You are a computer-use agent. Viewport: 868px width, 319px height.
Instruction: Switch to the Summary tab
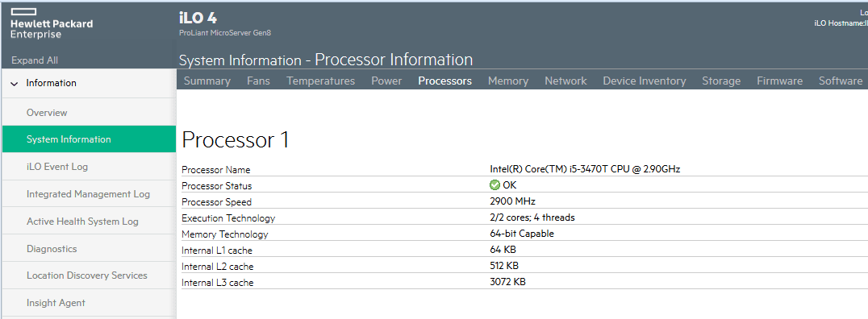pos(207,81)
